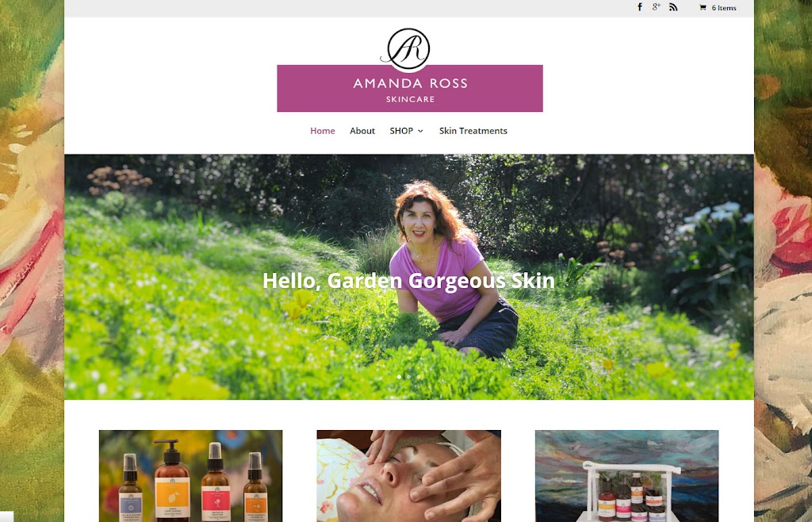Go to the Home menu item
This screenshot has height=522, width=812.
point(323,131)
